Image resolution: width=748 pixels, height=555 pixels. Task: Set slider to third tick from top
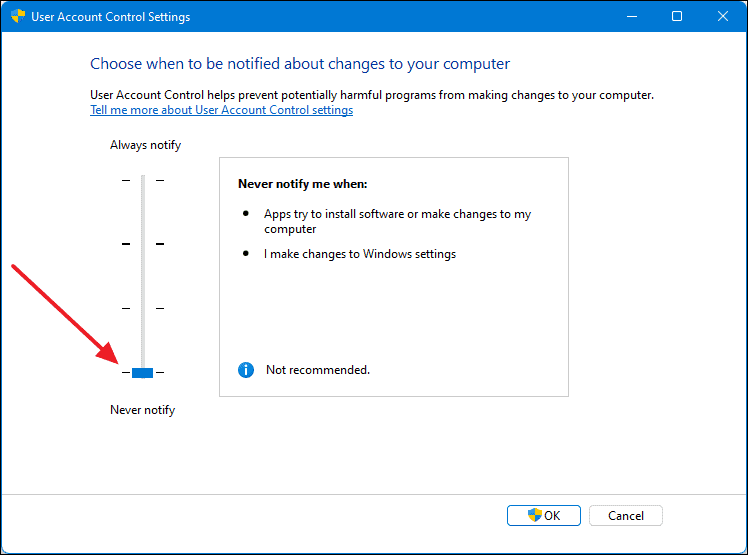pyautogui.click(x=143, y=308)
